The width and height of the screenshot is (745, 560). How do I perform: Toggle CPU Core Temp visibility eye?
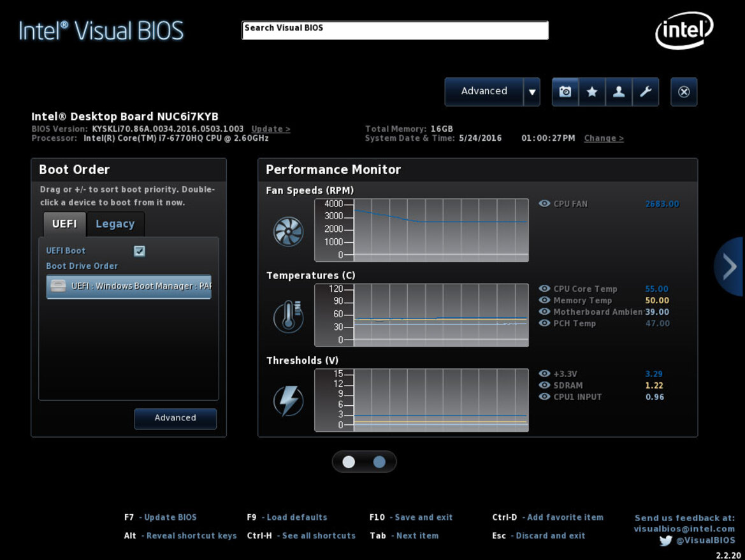pos(544,289)
